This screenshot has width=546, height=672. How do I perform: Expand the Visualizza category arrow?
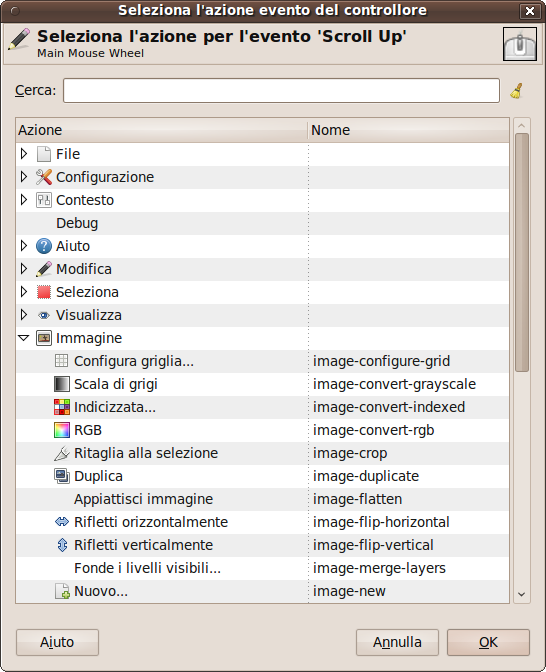pyautogui.click(x=24, y=315)
